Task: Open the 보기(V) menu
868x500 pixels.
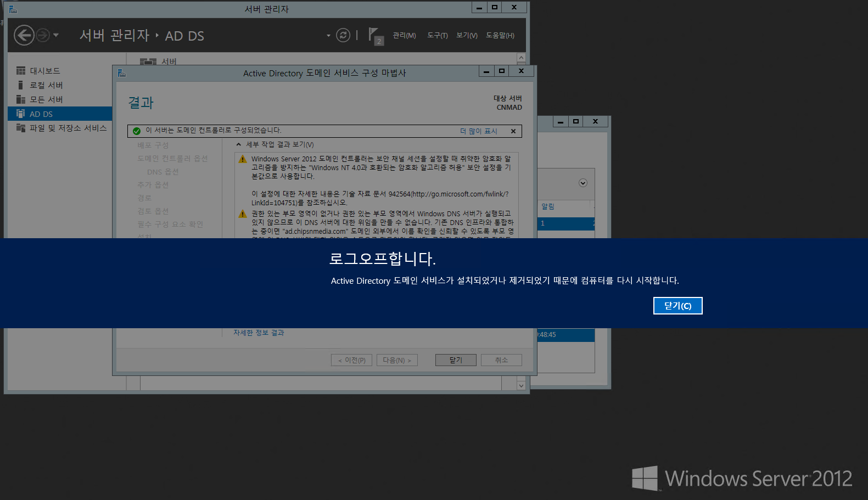Action: click(467, 35)
